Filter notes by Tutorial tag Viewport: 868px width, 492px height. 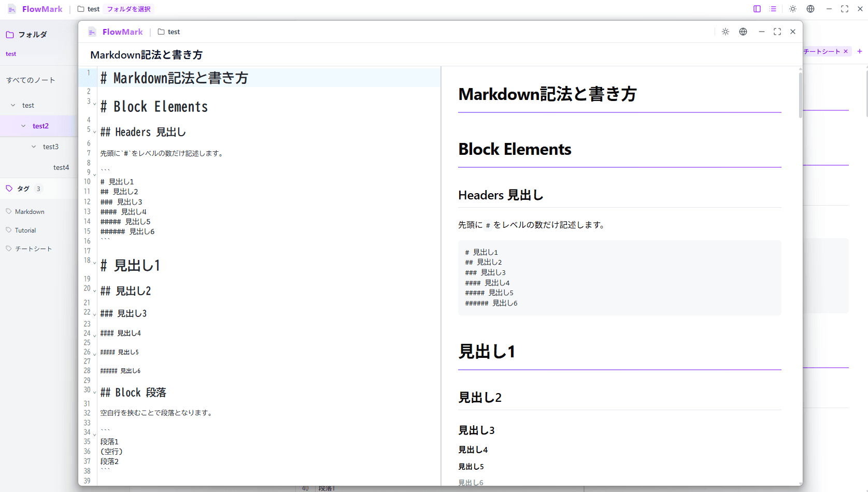[25, 230]
